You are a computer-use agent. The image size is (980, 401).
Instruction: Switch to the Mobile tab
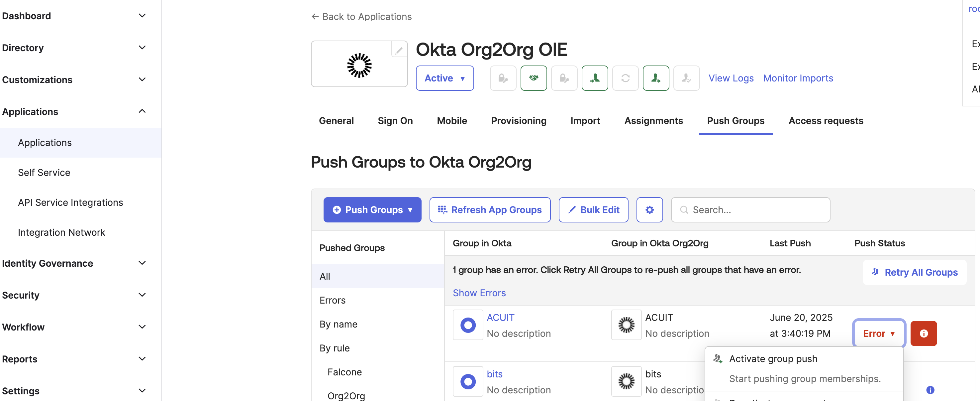451,121
